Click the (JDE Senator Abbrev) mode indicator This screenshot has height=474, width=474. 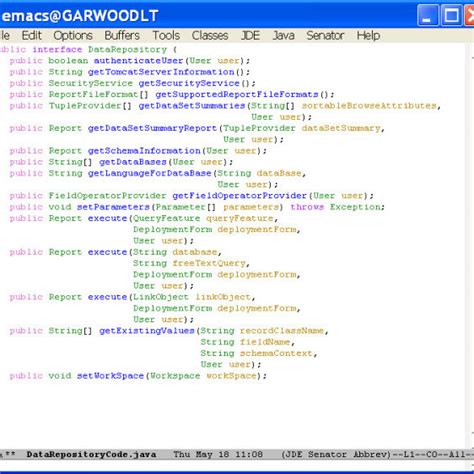[x=336, y=454]
